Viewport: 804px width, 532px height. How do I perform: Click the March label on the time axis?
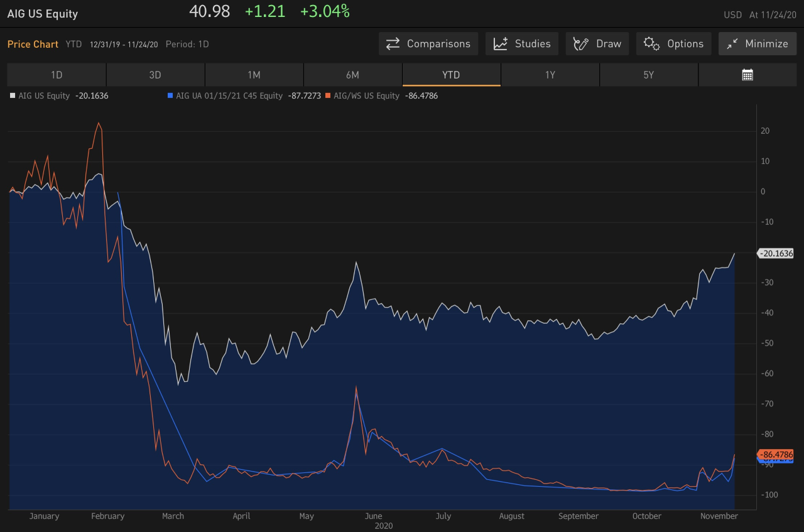click(173, 516)
